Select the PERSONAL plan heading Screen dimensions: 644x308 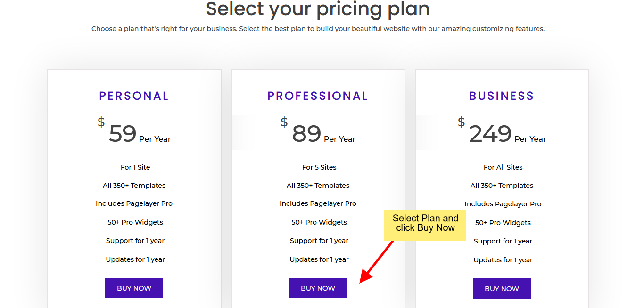coord(134,96)
